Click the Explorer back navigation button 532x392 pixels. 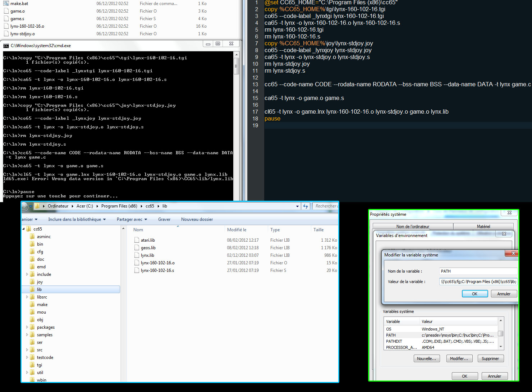24,206
